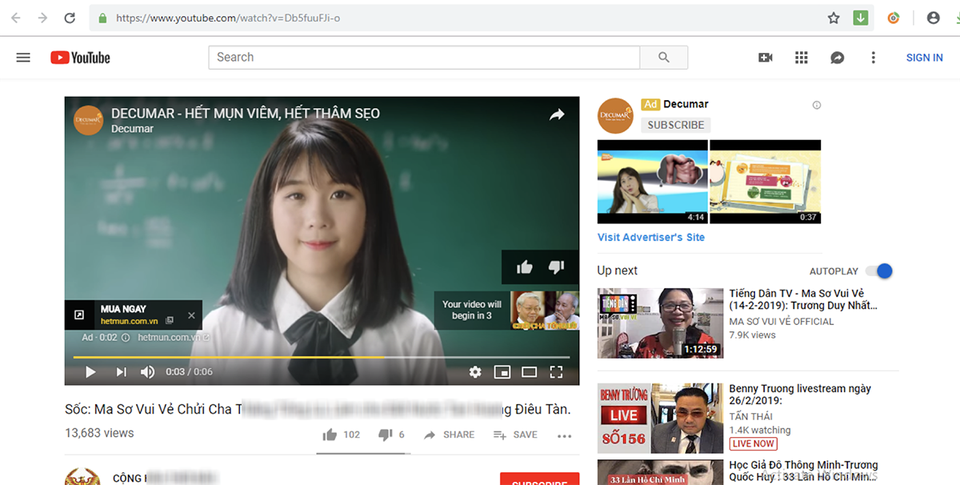Viewport: 960px width, 485px height.
Task: Open Tiếng Dân TV - Ma Sơ Vui Vẻ title
Action: click(803, 299)
